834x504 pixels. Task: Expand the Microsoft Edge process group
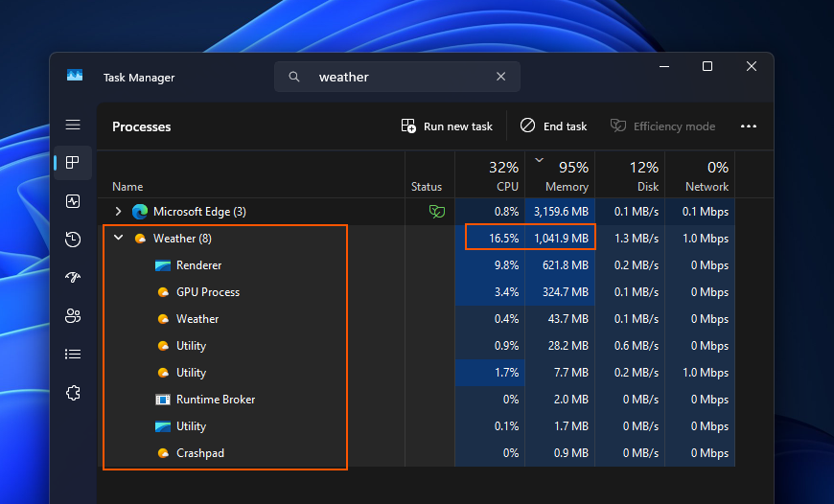pos(118,212)
